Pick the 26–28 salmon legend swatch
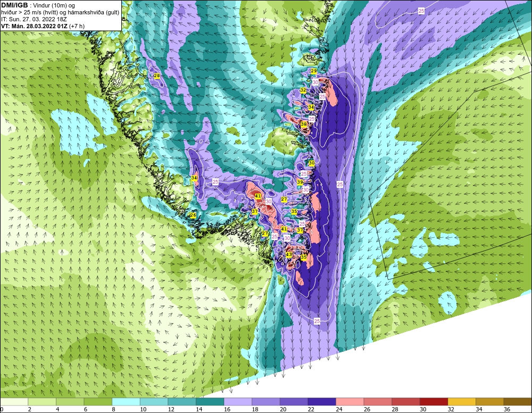 (x=378, y=402)
